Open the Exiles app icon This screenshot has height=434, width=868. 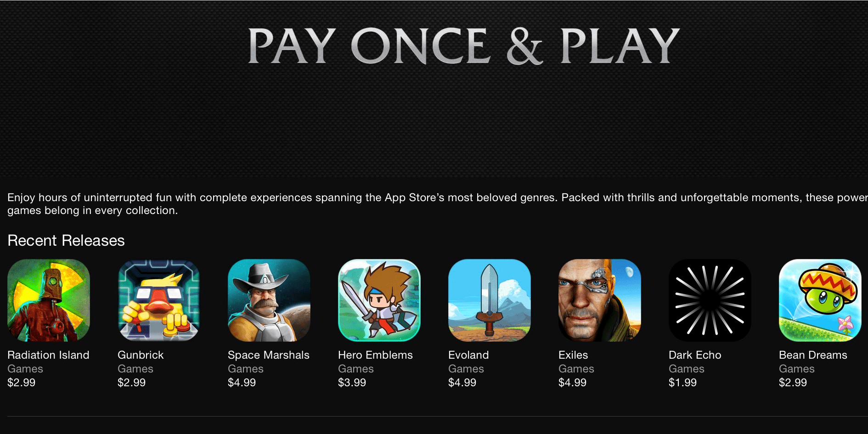pyautogui.click(x=600, y=300)
